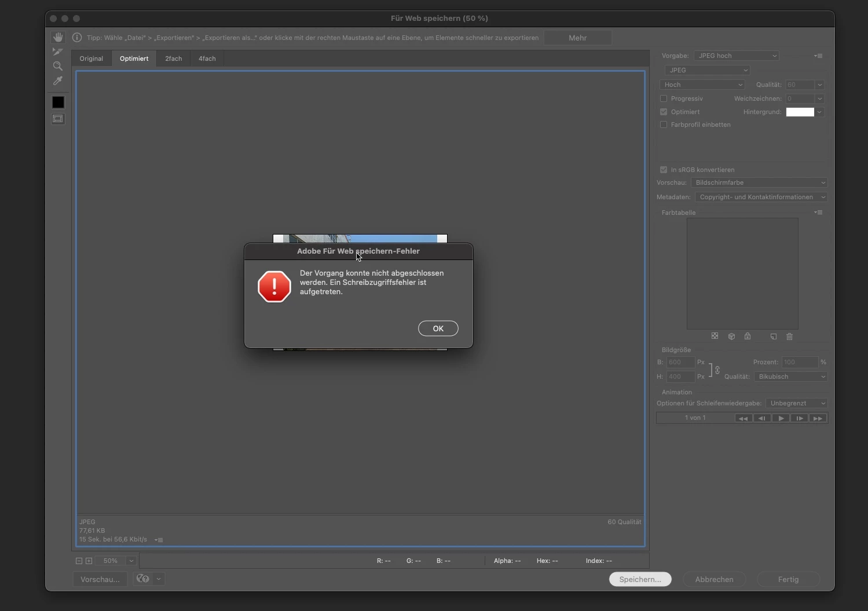Click the Qualität value field showing 60
Viewport: 868px width, 611px height.
[x=800, y=85]
